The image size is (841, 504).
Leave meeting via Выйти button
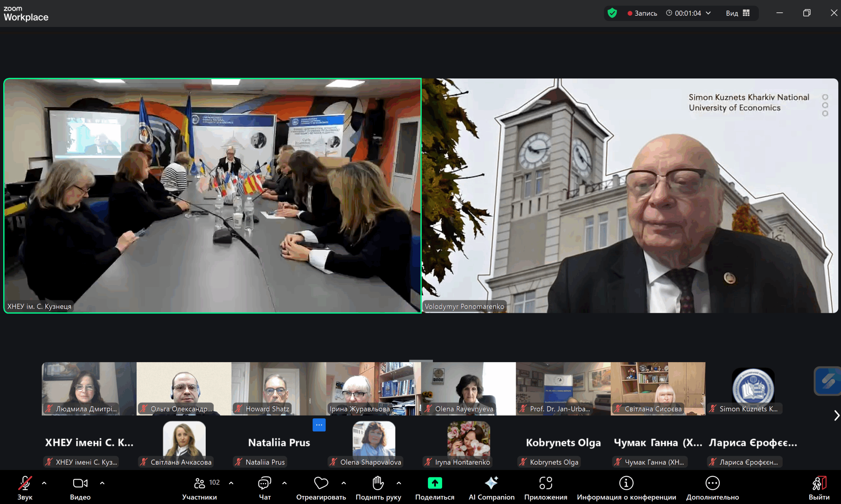tap(819, 483)
